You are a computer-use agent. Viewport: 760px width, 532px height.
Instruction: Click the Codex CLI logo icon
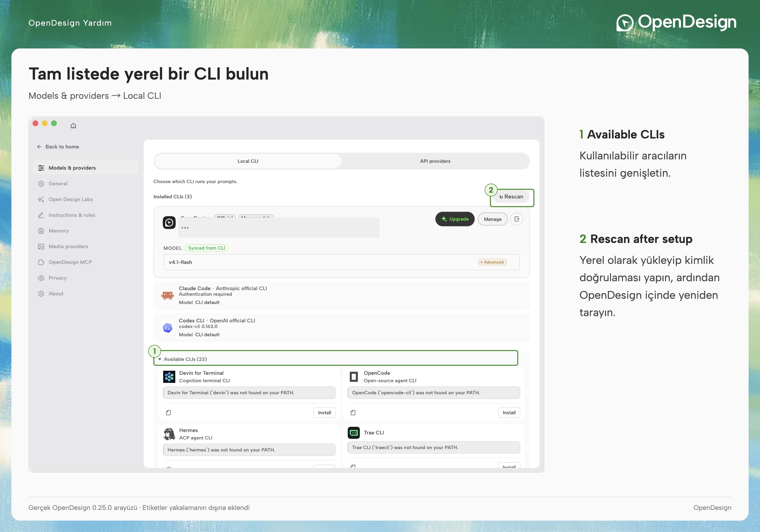[x=168, y=328]
